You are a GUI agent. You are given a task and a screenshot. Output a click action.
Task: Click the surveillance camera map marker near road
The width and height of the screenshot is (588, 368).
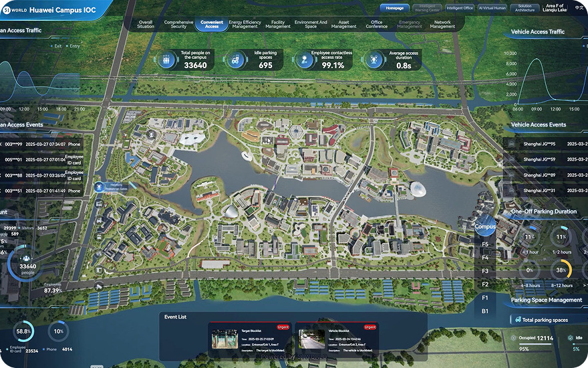(99, 286)
